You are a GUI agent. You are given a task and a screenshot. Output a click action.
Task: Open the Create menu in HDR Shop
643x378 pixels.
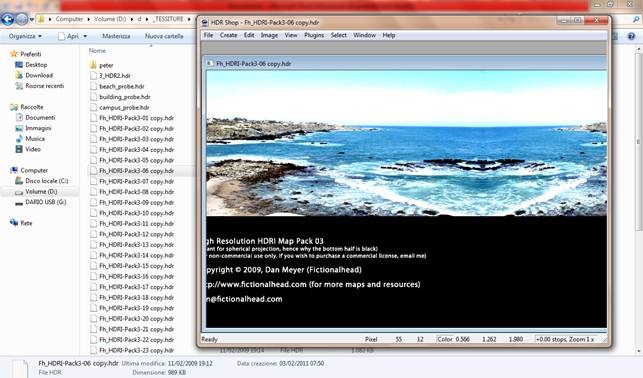click(x=228, y=35)
